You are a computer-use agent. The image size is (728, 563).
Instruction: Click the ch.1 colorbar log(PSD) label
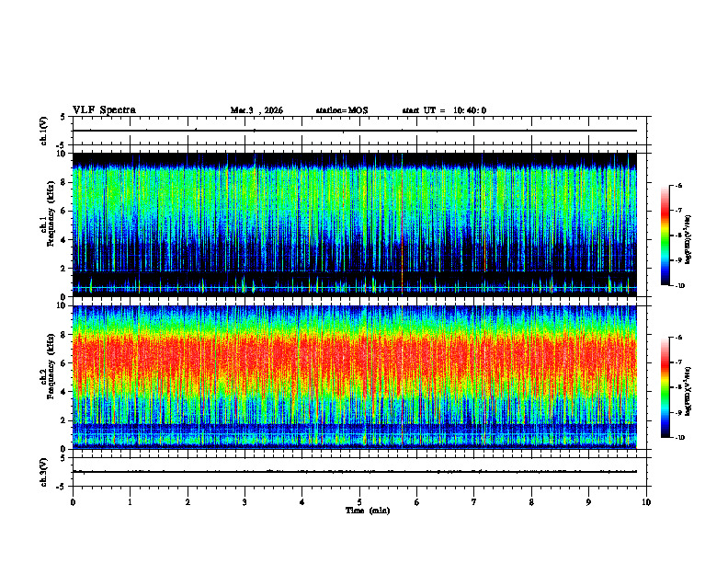(x=688, y=240)
